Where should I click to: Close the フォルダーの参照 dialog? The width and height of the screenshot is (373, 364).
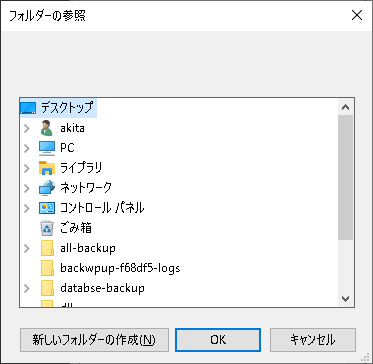(357, 15)
